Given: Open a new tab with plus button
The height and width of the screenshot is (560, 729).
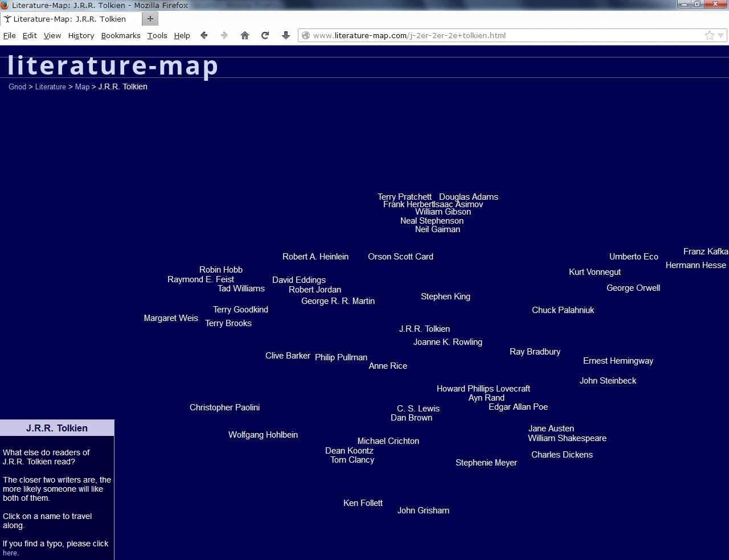Looking at the screenshot, I should [150, 18].
